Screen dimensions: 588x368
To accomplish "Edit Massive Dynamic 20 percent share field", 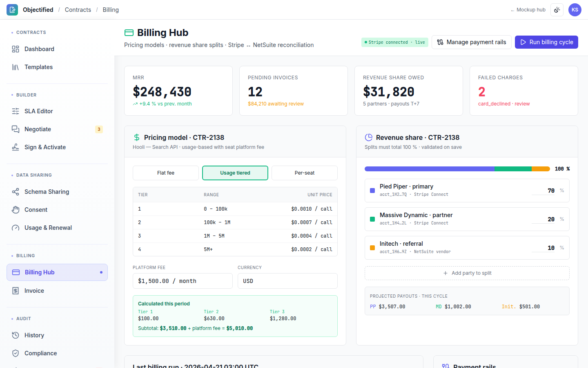I will coord(543,219).
